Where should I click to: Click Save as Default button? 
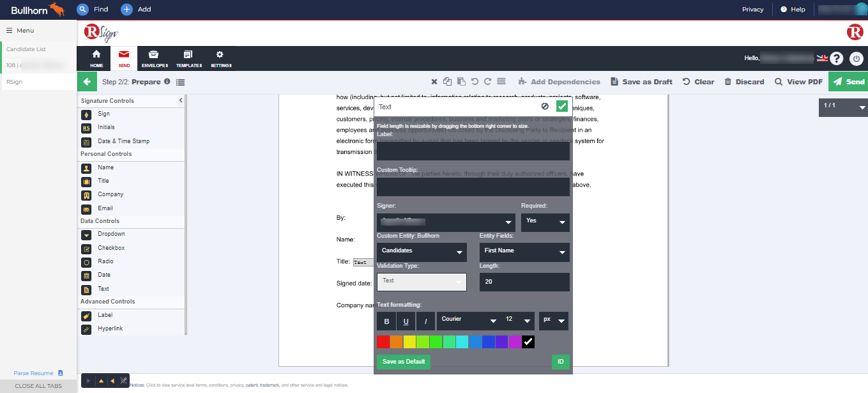[404, 362]
